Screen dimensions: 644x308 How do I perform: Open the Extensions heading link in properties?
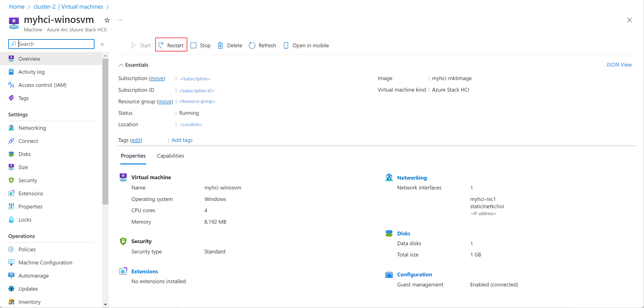pos(144,271)
